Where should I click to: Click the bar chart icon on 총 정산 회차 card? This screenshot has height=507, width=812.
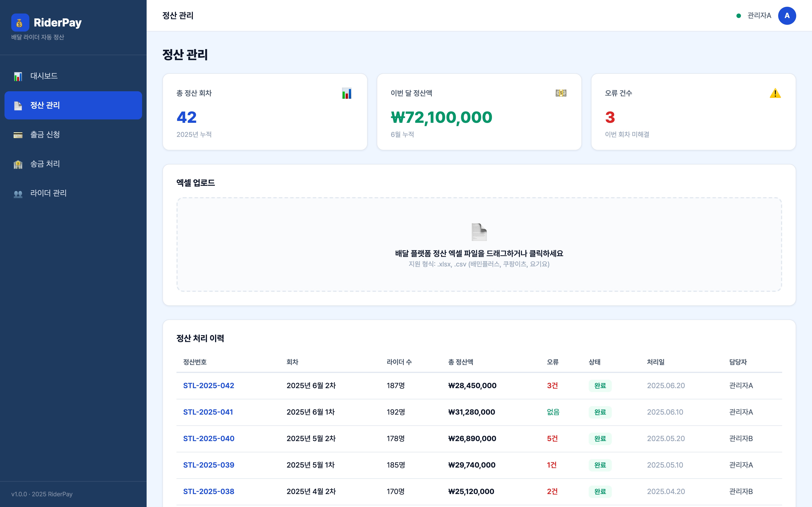click(x=346, y=94)
